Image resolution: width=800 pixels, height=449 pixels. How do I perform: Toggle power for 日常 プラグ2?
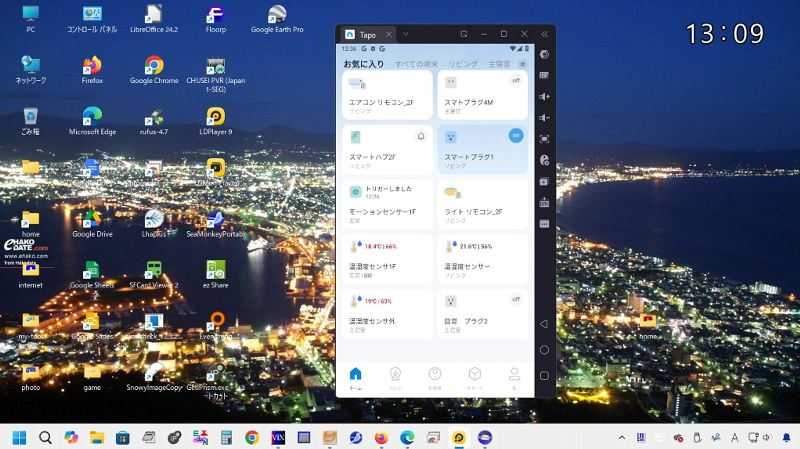pyautogui.click(x=516, y=299)
